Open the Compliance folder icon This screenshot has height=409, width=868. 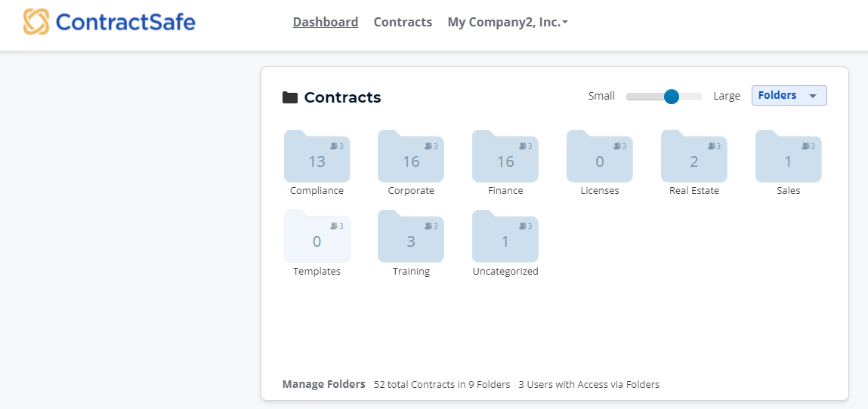point(317,156)
